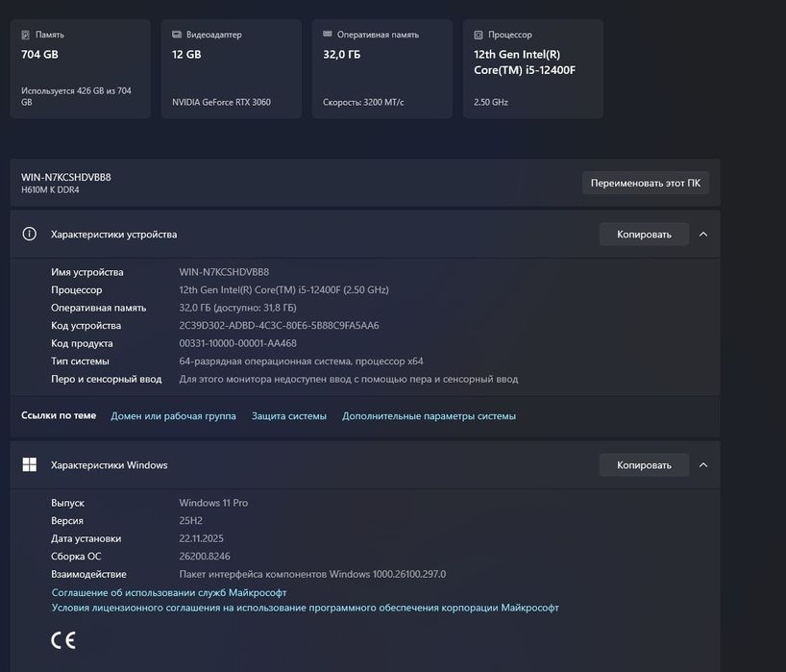
Task: Click the CE certification mark
Action: [x=63, y=640]
